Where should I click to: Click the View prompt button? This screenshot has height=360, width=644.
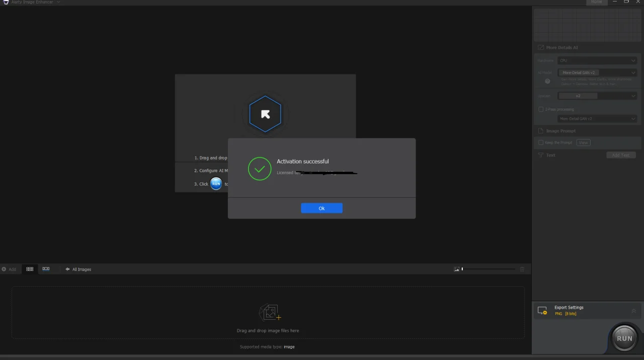pos(583,142)
